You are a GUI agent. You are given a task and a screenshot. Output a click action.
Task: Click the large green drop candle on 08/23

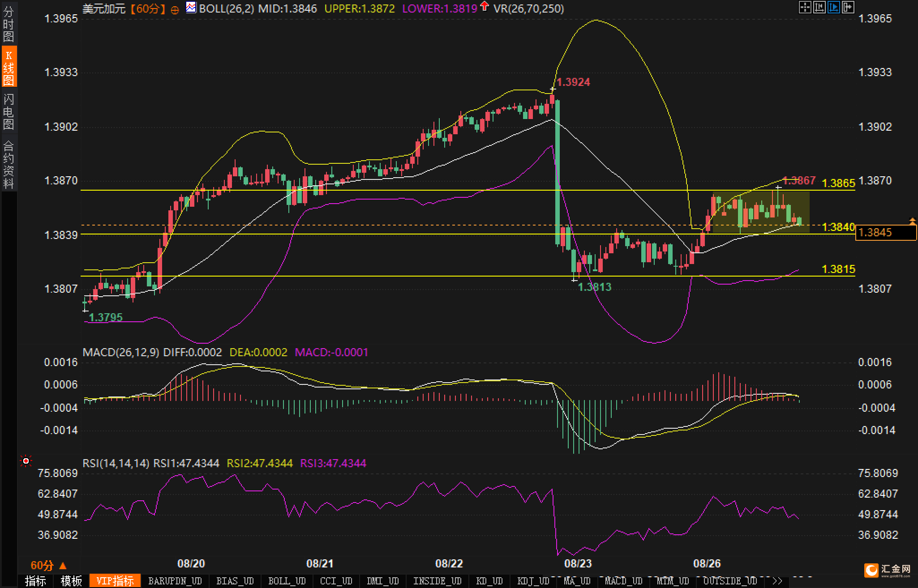coord(557,173)
